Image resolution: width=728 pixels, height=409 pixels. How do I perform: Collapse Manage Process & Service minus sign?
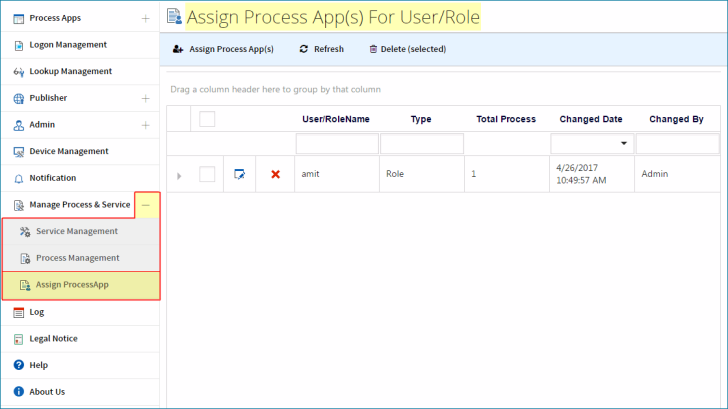click(x=146, y=205)
